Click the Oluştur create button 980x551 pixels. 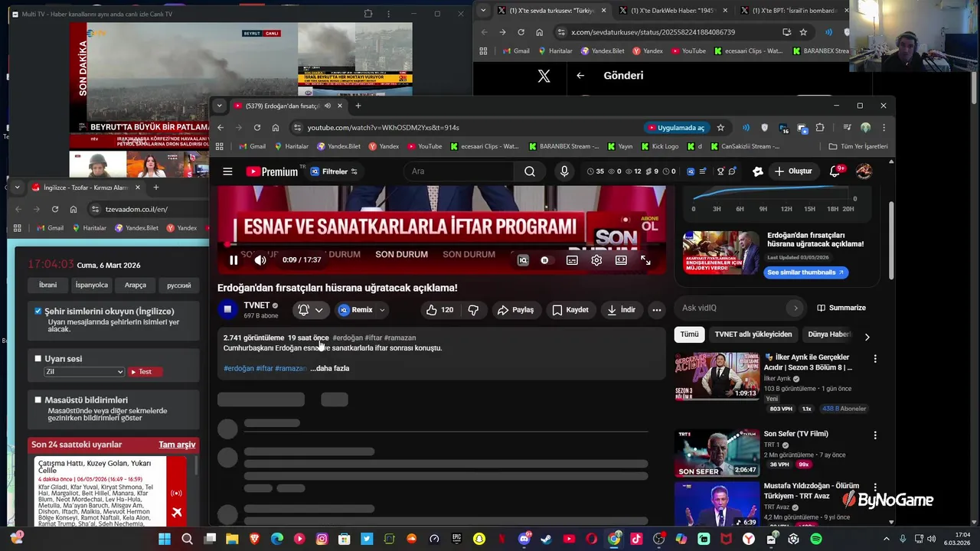pyautogui.click(x=793, y=171)
